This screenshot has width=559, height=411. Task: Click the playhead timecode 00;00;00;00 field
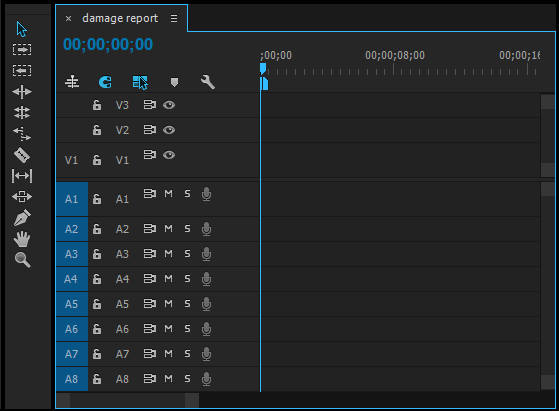pos(108,44)
